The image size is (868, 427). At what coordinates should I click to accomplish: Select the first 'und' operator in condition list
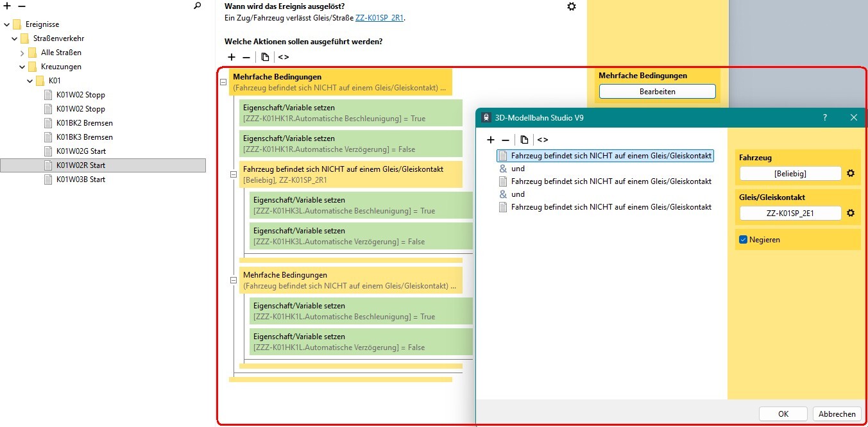(518, 169)
